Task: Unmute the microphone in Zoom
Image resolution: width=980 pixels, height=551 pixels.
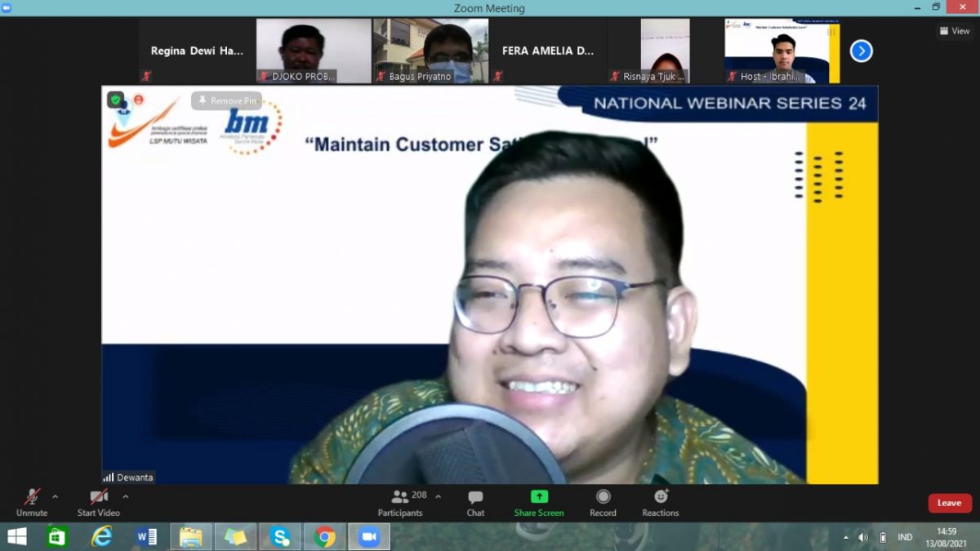Action: (x=32, y=502)
